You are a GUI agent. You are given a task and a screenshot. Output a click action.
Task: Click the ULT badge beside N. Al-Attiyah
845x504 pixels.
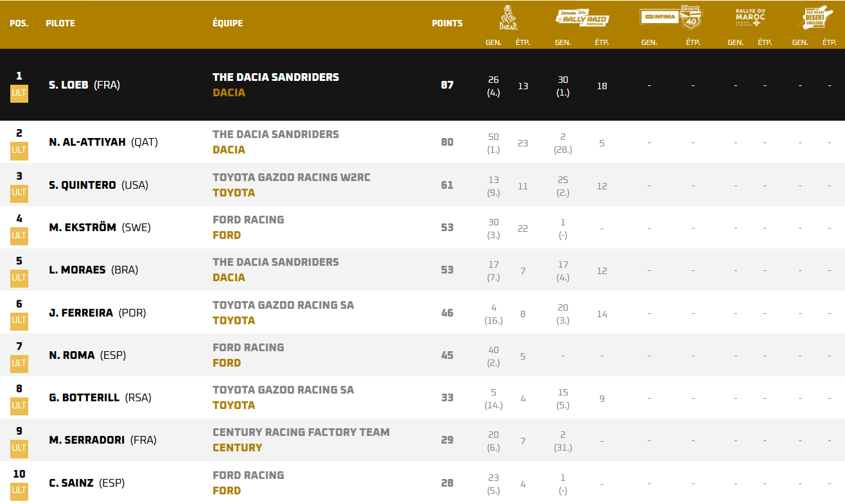click(x=19, y=150)
